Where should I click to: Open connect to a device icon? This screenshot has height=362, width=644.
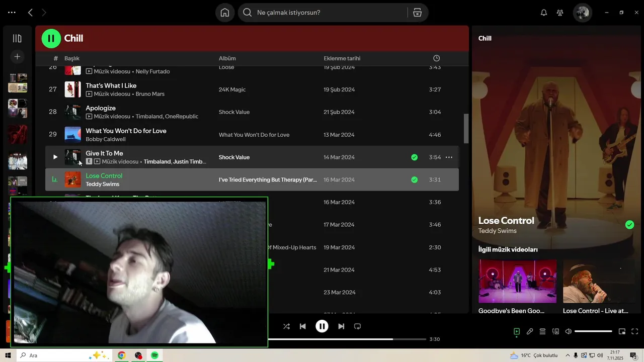coord(555,331)
